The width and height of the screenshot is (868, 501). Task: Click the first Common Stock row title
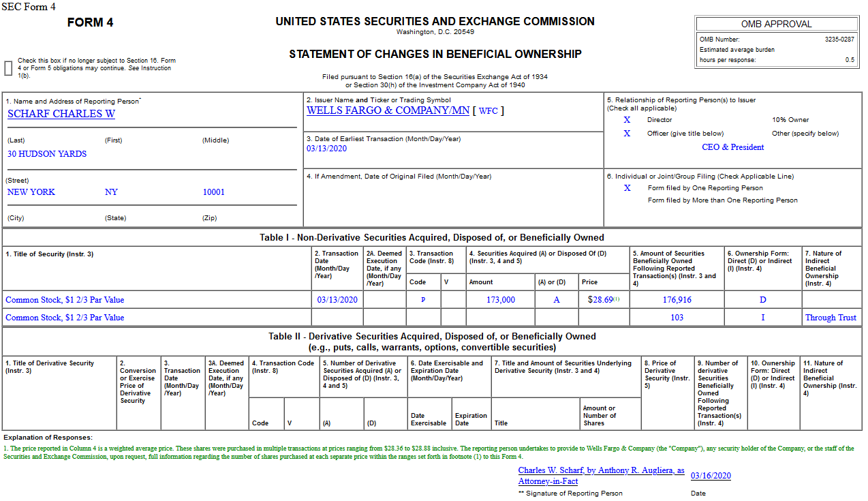(65, 300)
